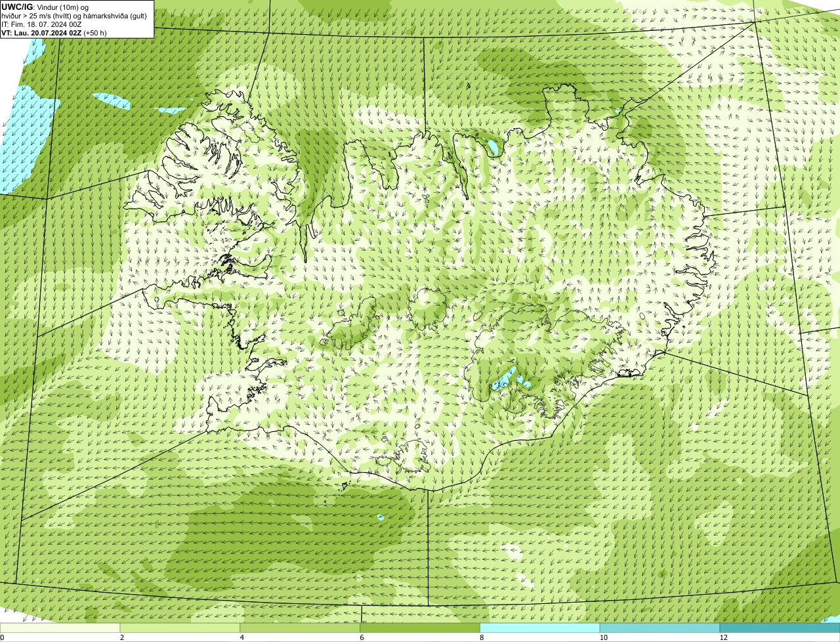Click the 10–12 m/s teal legend swatch

pos(660,628)
